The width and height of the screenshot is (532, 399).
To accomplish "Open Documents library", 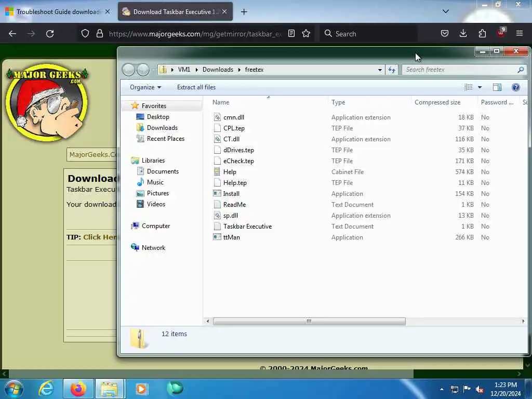I will point(163,171).
